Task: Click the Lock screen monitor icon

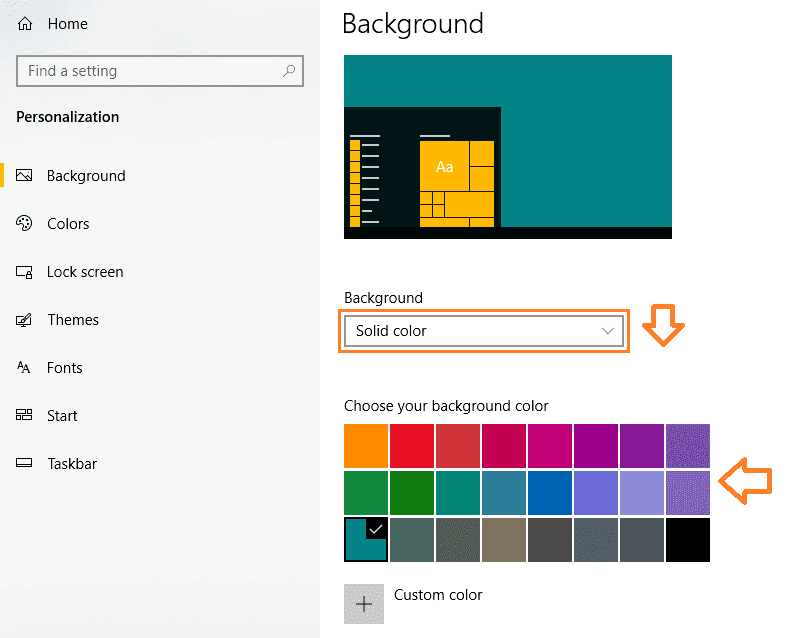Action: point(24,272)
